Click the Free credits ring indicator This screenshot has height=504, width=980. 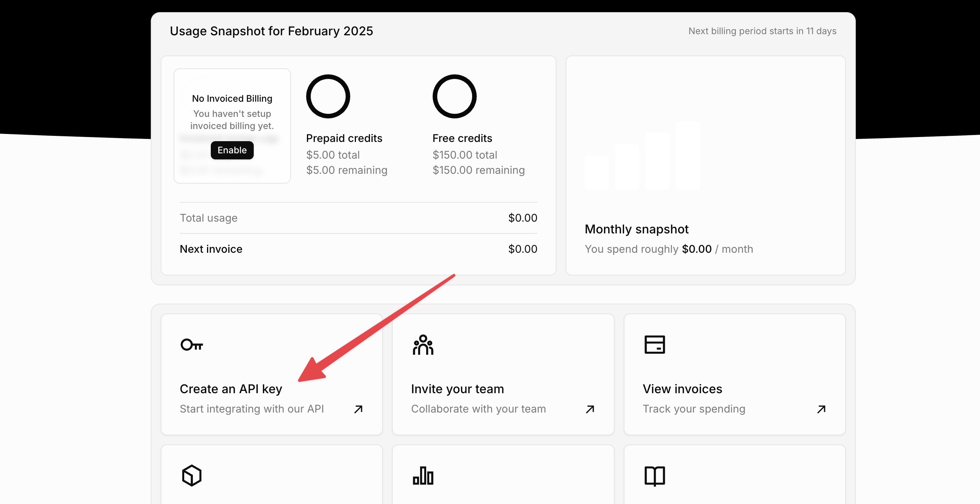point(455,96)
